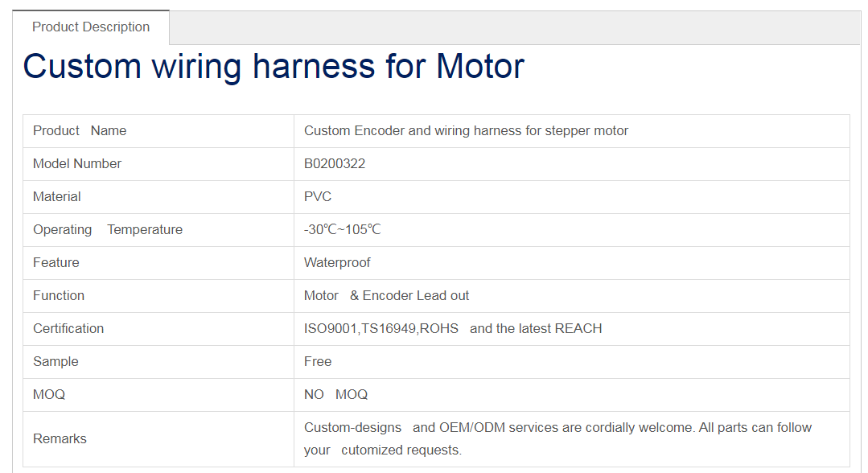Select the Remarks row label
This screenshot has height=473, width=868.
pyautogui.click(x=60, y=439)
